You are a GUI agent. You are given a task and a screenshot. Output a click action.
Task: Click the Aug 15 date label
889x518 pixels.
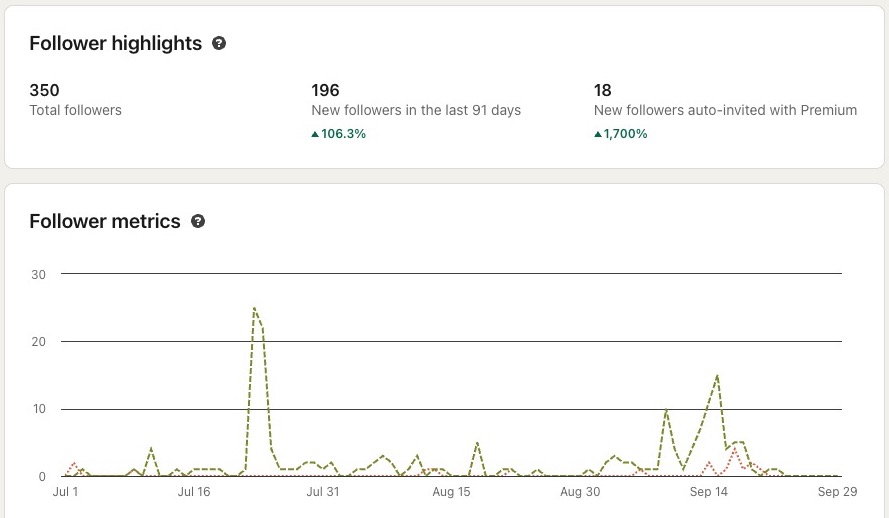[x=451, y=492]
